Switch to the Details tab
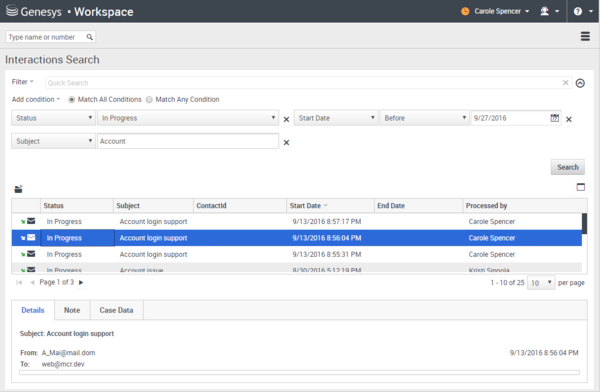 coord(33,310)
